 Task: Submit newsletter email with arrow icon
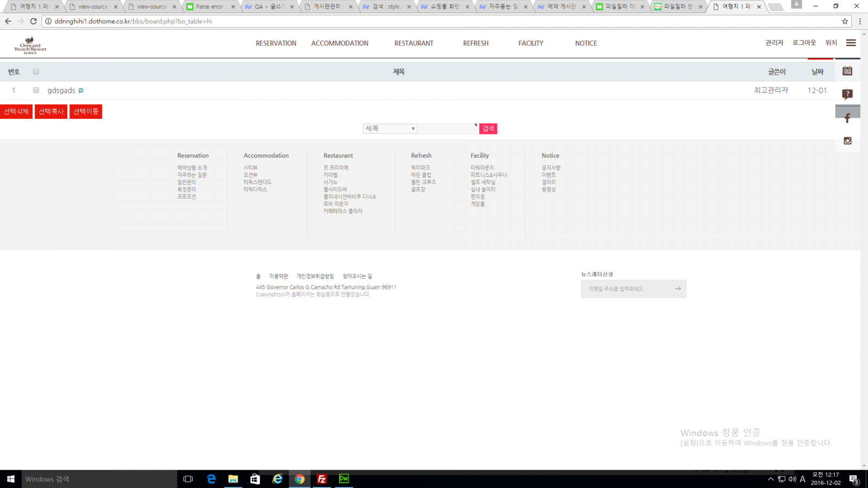[678, 288]
